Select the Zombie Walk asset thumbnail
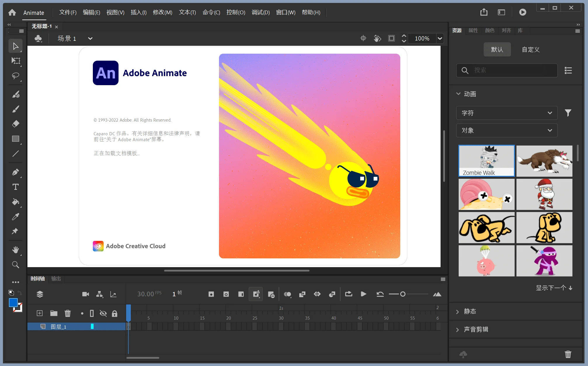 pyautogui.click(x=486, y=161)
